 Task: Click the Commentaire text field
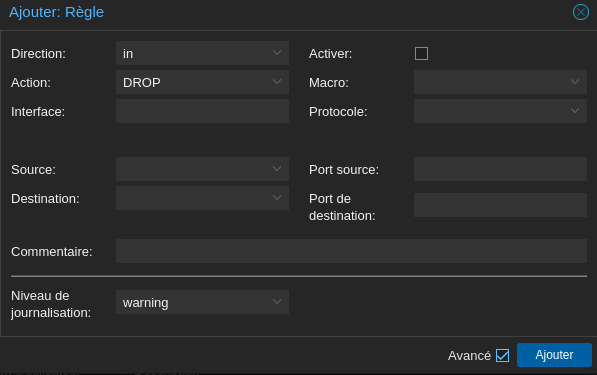(x=351, y=251)
